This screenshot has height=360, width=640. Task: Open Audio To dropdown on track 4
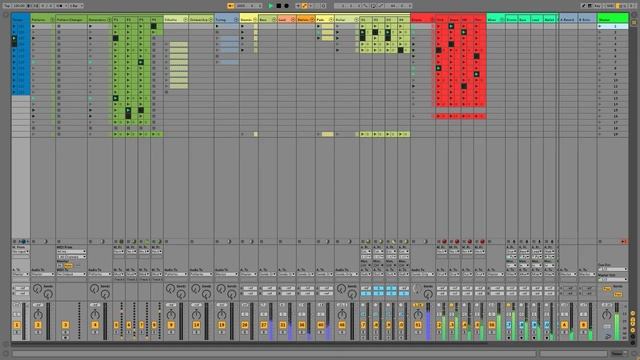click(100, 274)
